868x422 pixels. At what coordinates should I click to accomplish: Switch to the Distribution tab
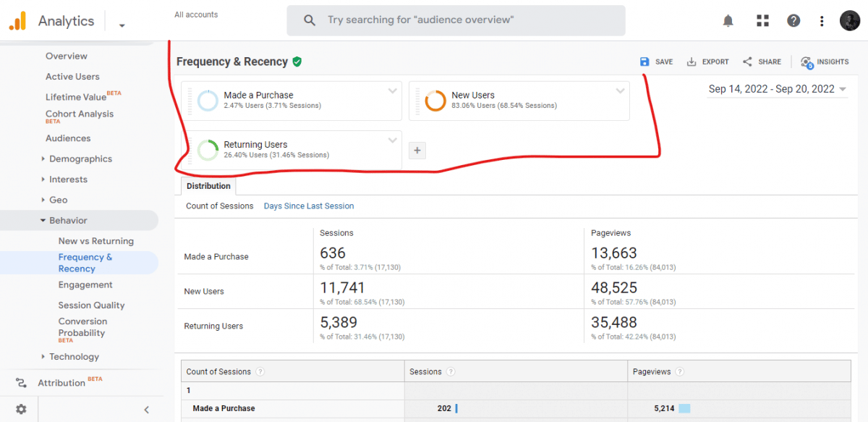coord(208,185)
